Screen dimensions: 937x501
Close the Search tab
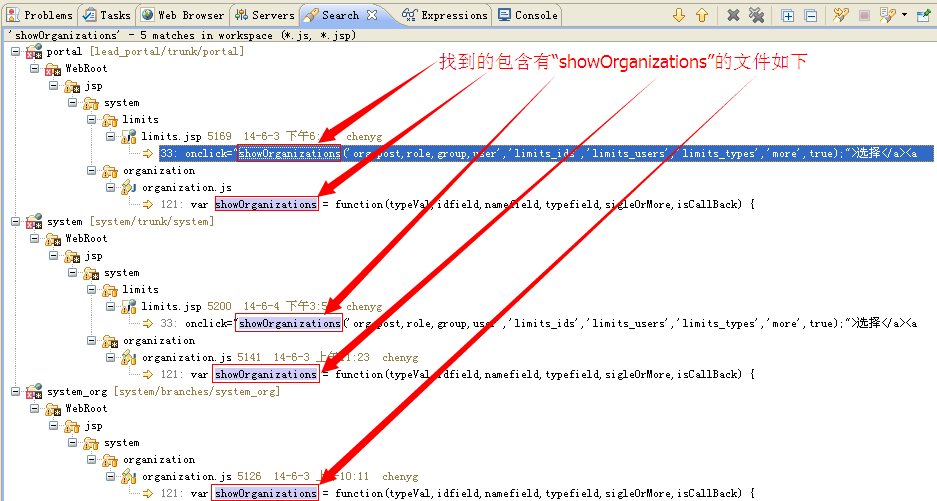pos(372,15)
